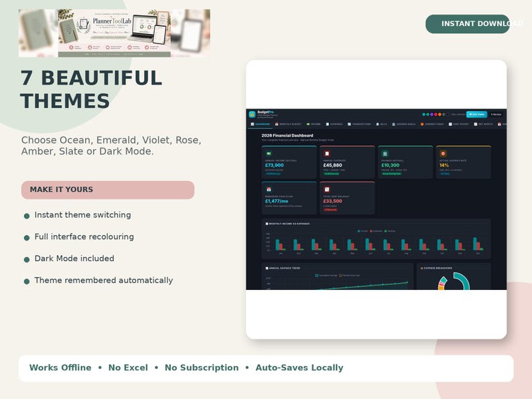Go to the Expenses tab
This screenshot has height=399, width=532.
coord(334,124)
